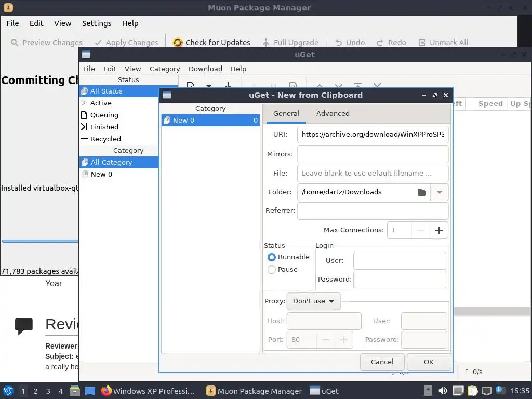Open the Proxy Don't use dropdown

[313, 301]
